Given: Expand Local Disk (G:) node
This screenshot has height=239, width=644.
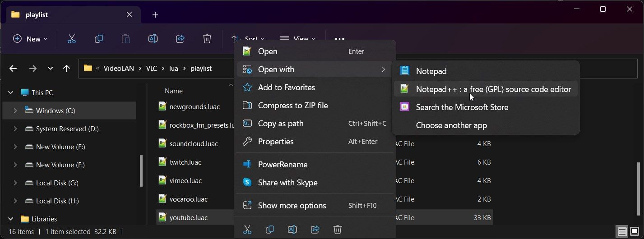Looking at the screenshot, I should point(15,183).
